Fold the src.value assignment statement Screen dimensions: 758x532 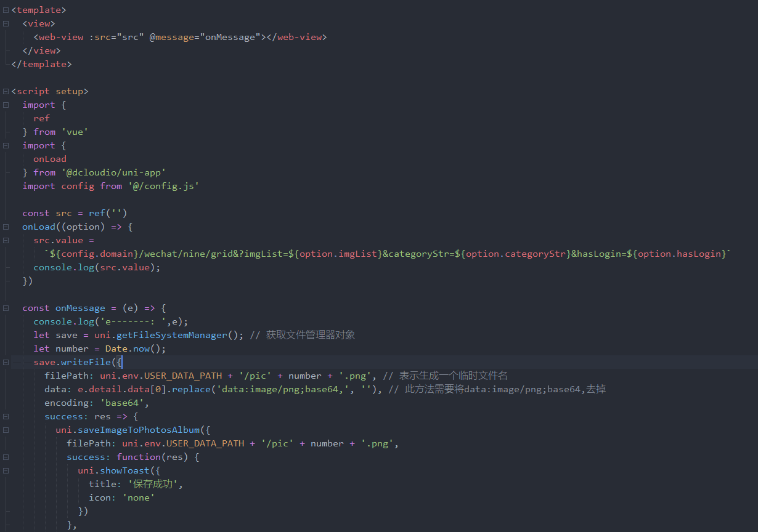point(6,240)
